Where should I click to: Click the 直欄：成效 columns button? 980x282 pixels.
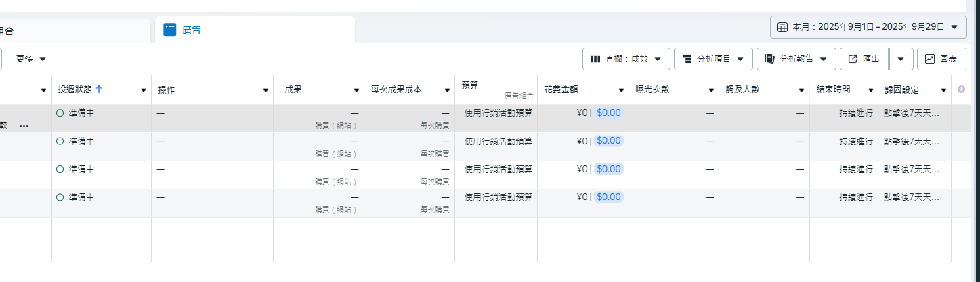626,59
